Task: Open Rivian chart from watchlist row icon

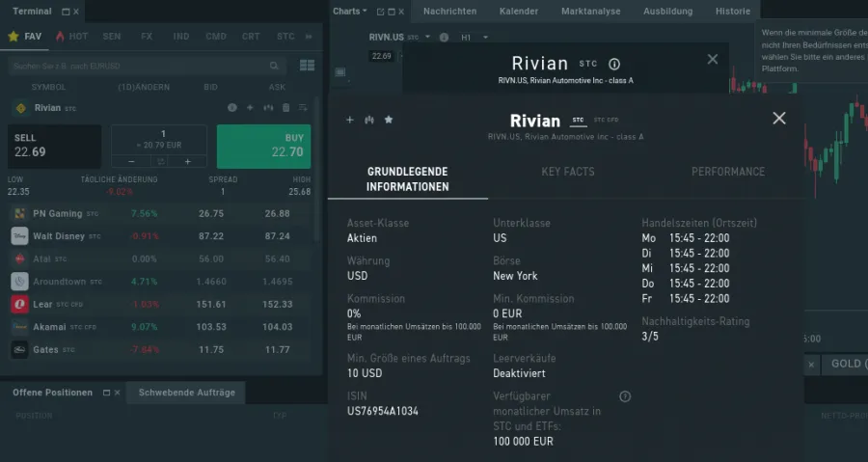Action: [268, 108]
